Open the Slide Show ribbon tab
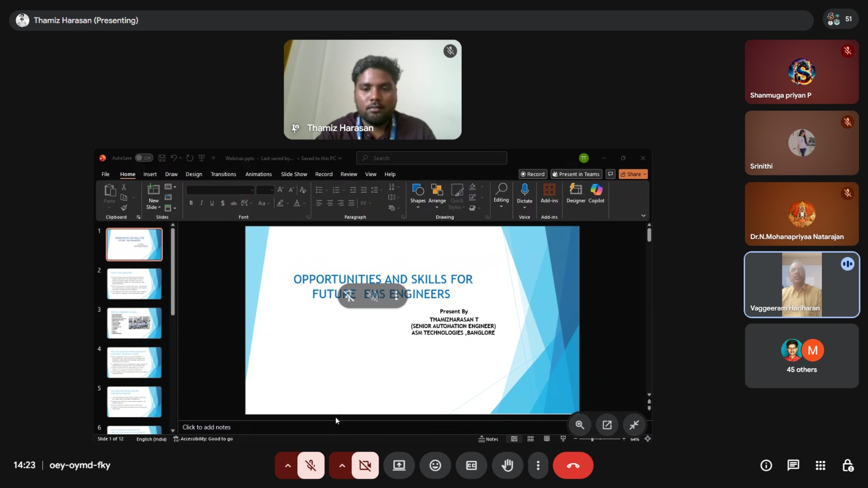The width and height of the screenshot is (868, 488). (x=294, y=174)
